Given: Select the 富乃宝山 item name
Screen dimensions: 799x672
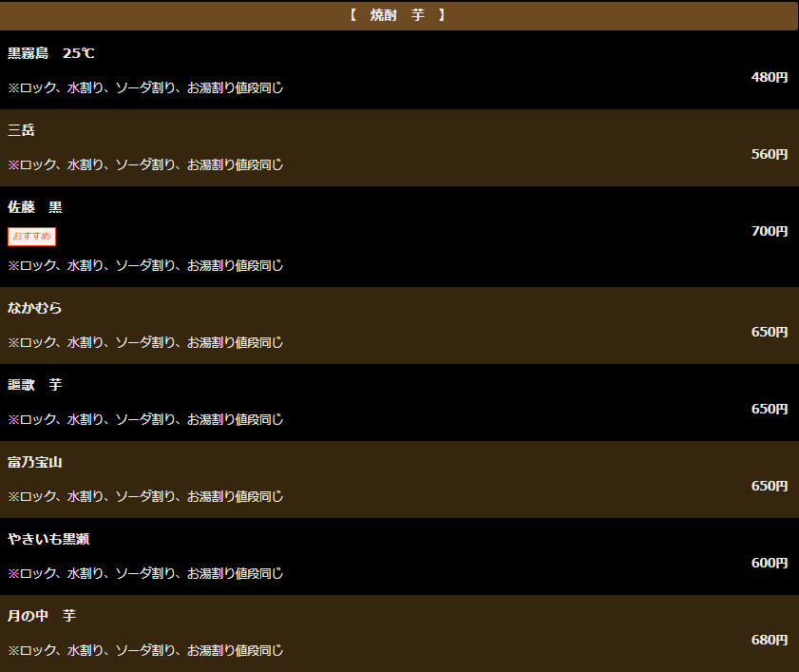Looking at the screenshot, I should [x=34, y=462].
